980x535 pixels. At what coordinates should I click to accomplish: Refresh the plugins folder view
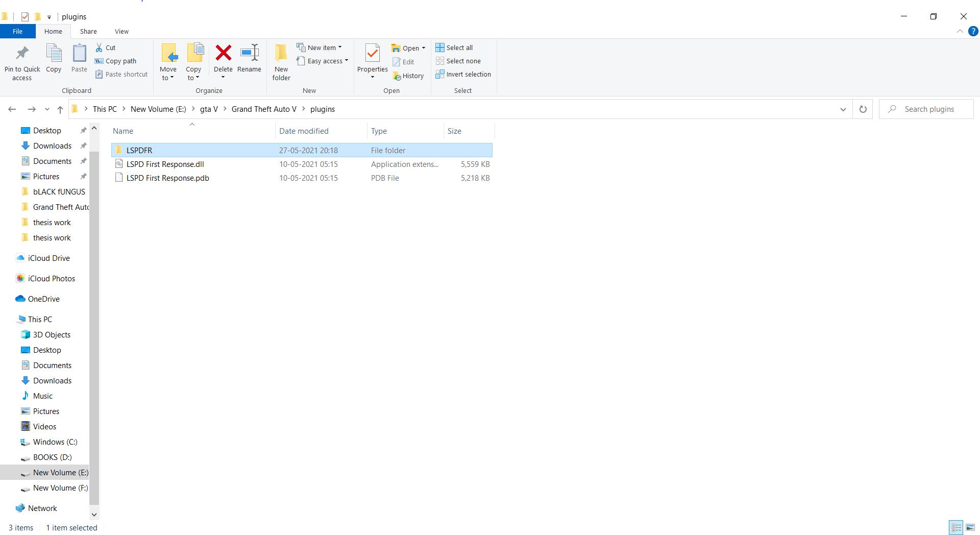(863, 109)
